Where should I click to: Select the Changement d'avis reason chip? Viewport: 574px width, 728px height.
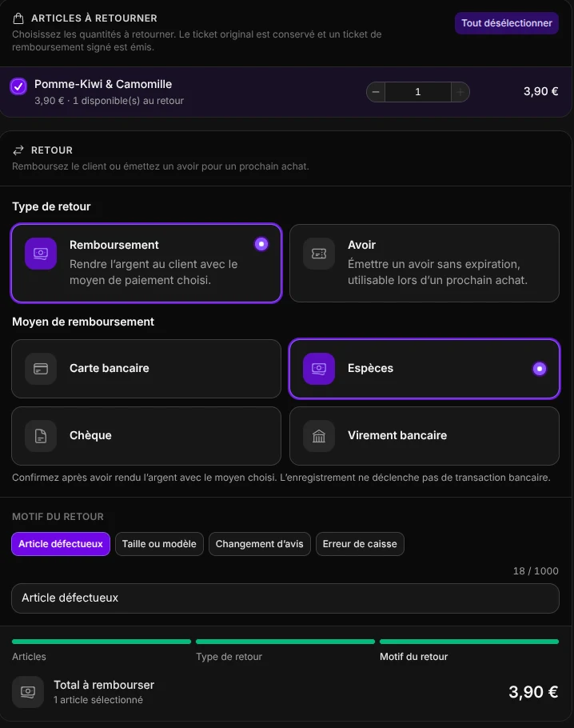pos(259,544)
